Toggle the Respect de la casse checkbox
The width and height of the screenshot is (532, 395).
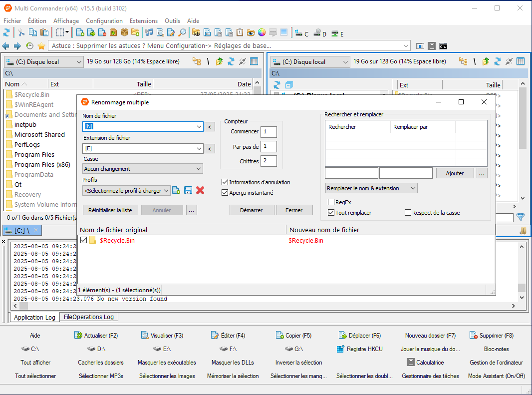click(408, 213)
